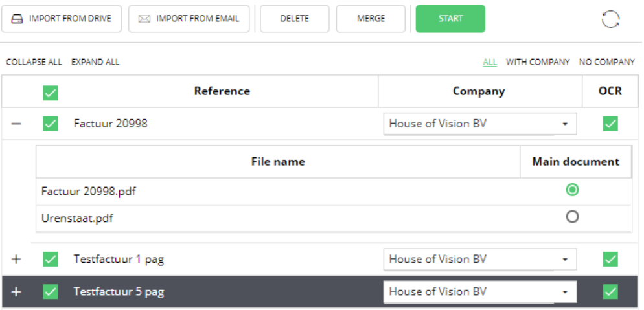Uncheck the Factuur 20998 selection checkbox
Image resolution: width=644 pixels, height=310 pixels.
coord(51,124)
